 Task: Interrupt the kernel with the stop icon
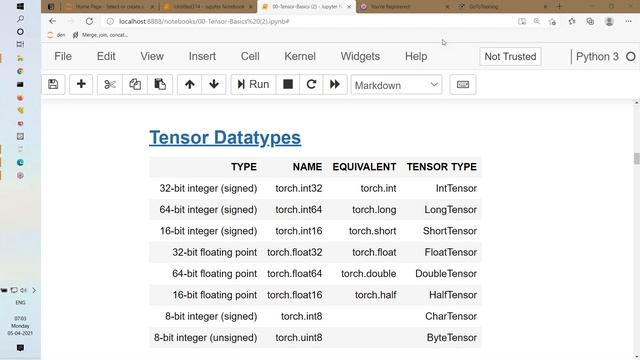click(288, 84)
